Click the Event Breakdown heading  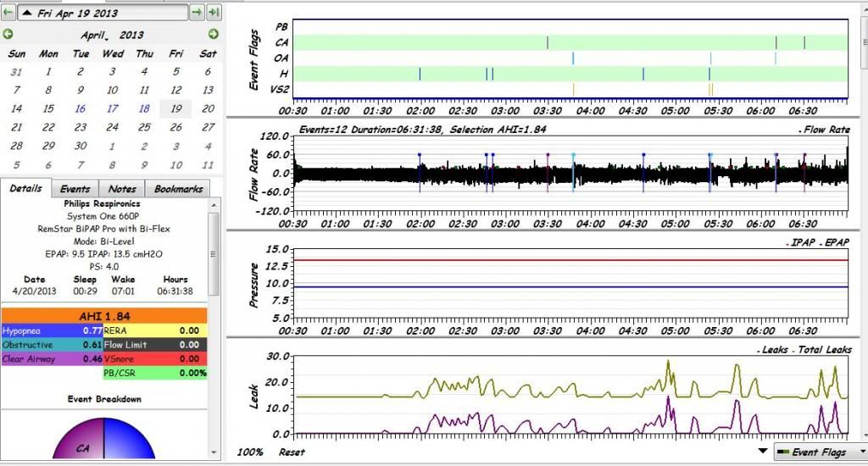[104, 399]
